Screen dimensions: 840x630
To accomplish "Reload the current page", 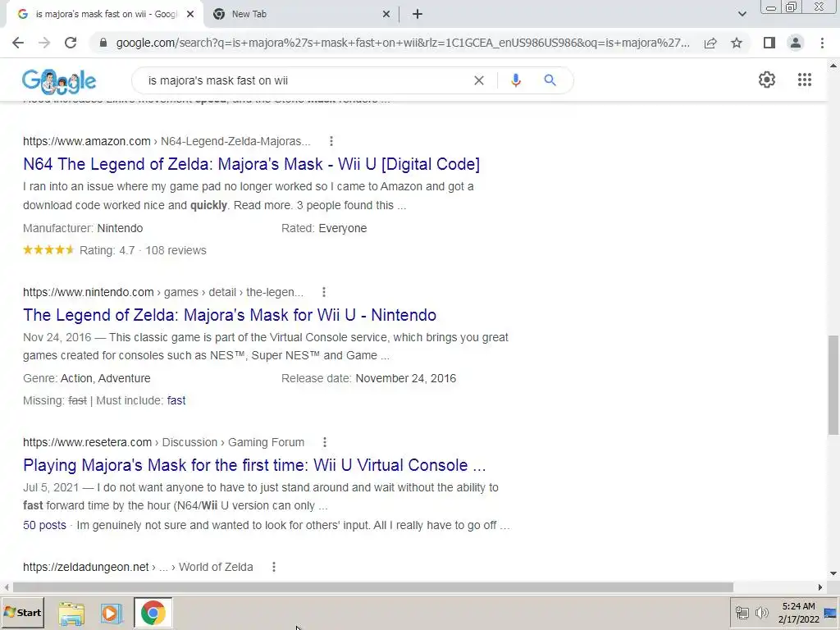I will [71, 43].
